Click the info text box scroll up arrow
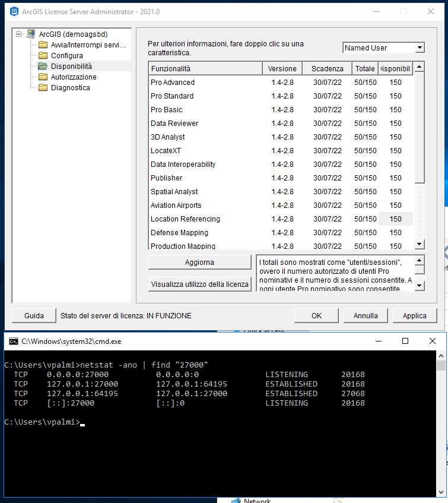The image size is (448, 503). coord(420,260)
